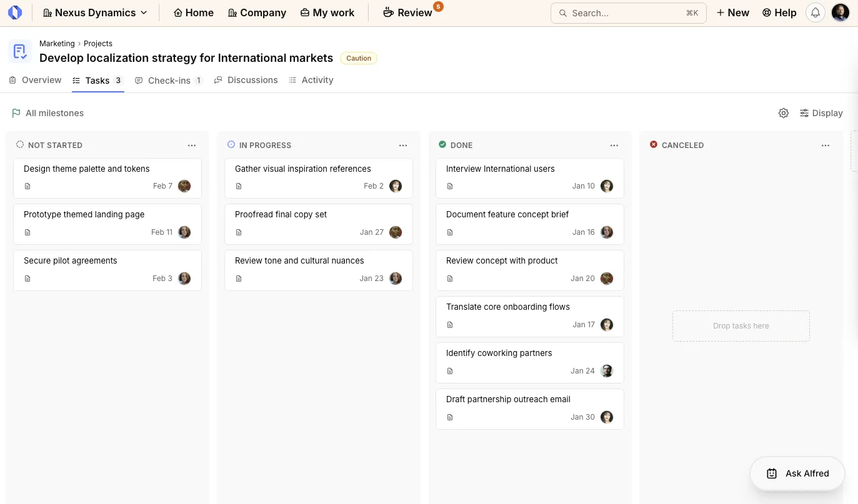
Task: Open the Display options panel
Action: (x=821, y=113)
